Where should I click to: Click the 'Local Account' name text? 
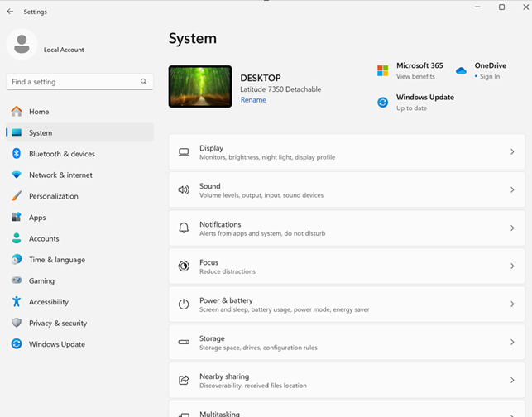(x=64, y=50)
